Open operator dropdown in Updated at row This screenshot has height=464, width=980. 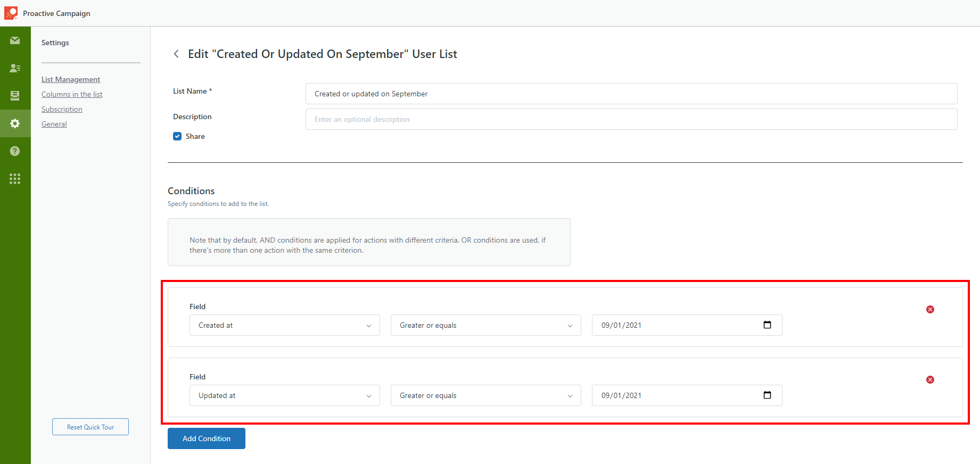[x=486, y=395]
